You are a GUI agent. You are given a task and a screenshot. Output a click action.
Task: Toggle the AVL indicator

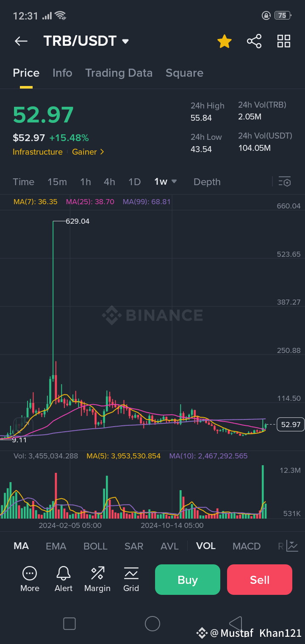coord(169,546)
